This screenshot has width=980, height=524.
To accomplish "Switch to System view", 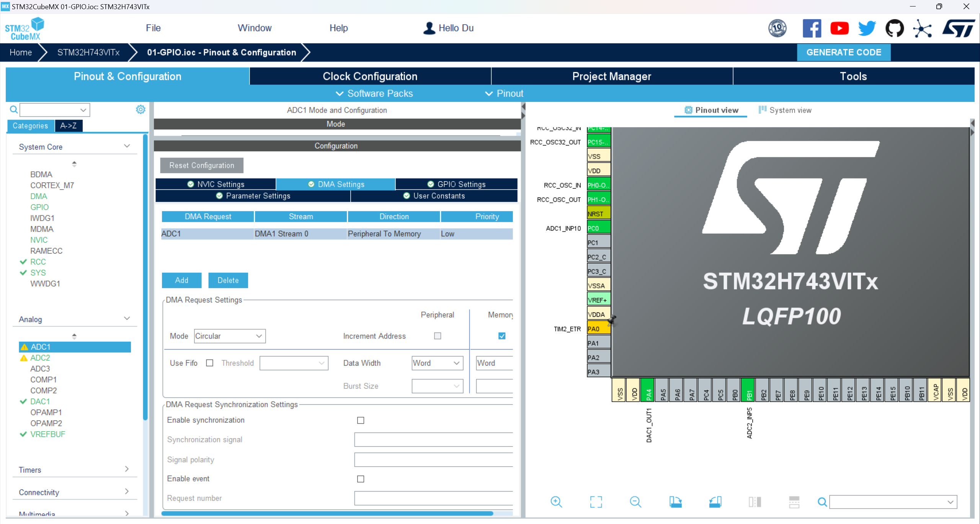I will pos(785,110).
